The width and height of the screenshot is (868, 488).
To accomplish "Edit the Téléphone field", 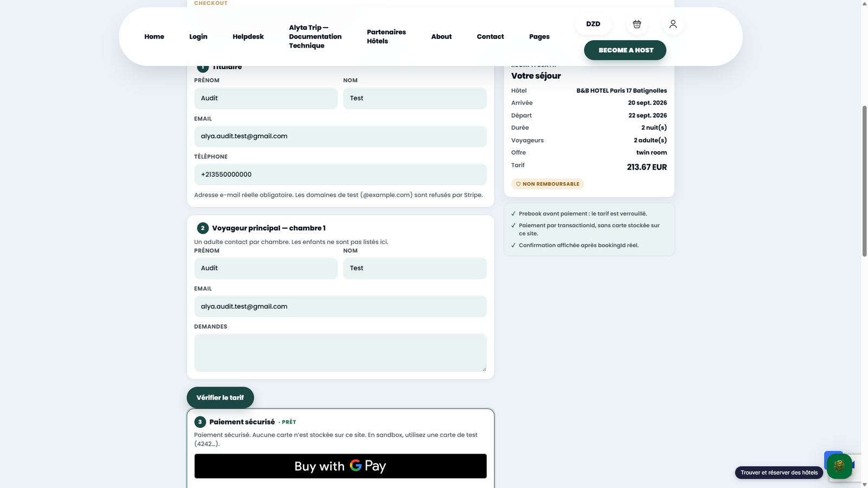I will point(341,175).
